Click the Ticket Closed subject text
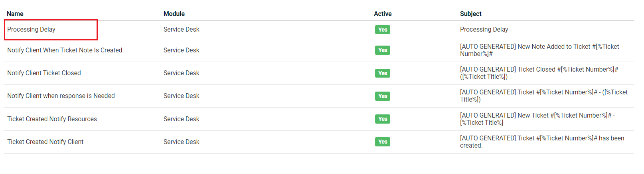This screenshot has height=174, width=644. pyautogui.click(x=539, y=73)
